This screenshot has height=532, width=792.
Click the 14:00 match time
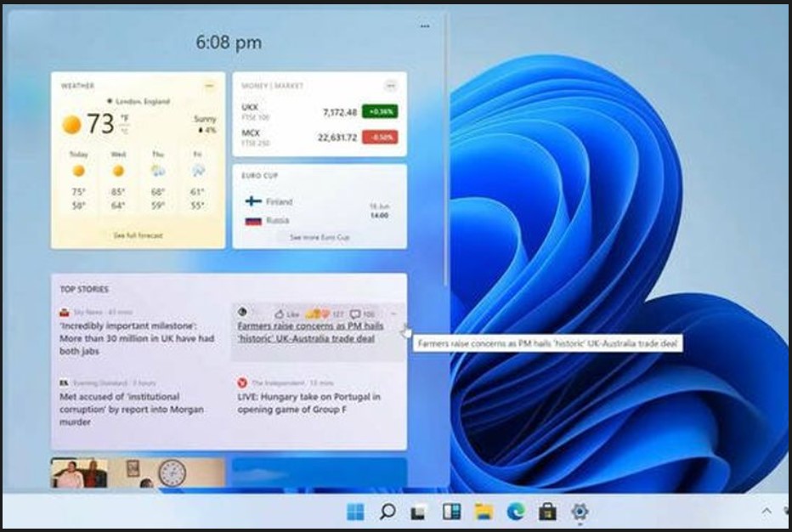pyautogui.click(x=379, y=216)
